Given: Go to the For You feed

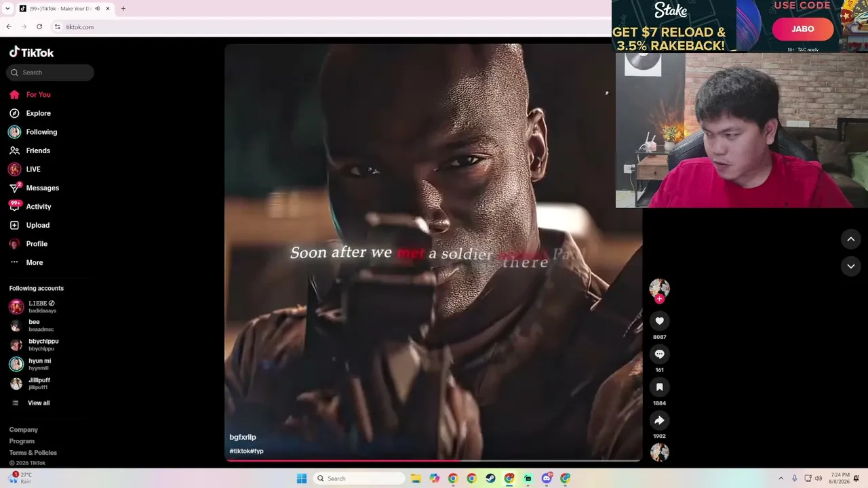Looking at the screenshot, I should click(30, 95).
